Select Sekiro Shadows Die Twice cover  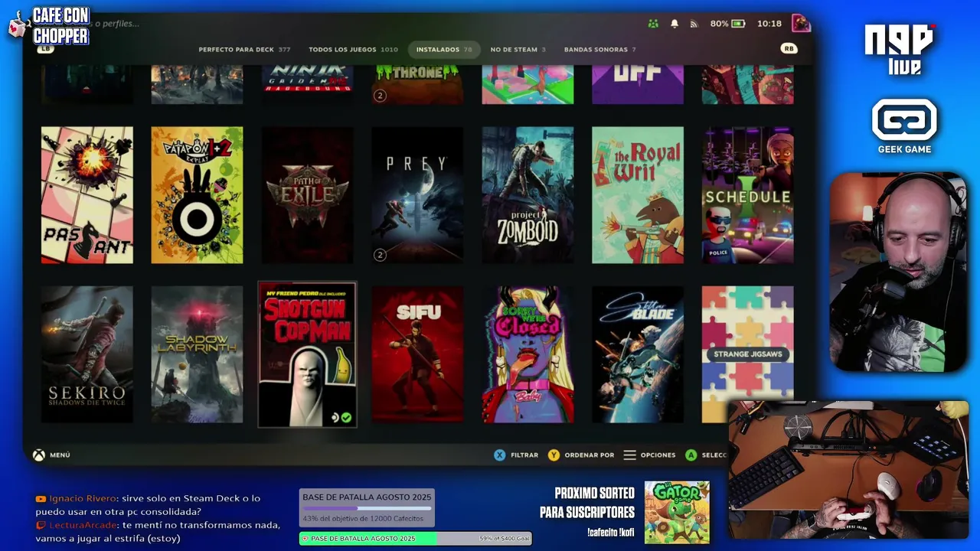(87, 354)
